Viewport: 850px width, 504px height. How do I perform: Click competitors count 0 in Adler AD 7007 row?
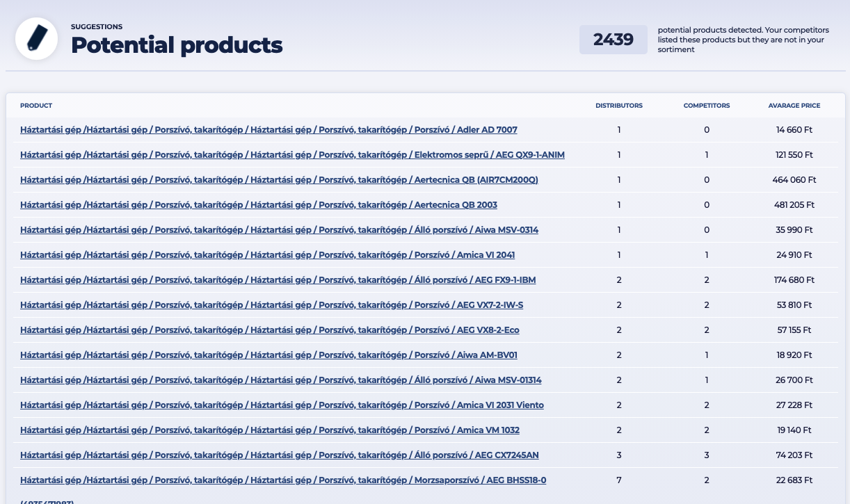pyautogui.click(x=707, y=130)
